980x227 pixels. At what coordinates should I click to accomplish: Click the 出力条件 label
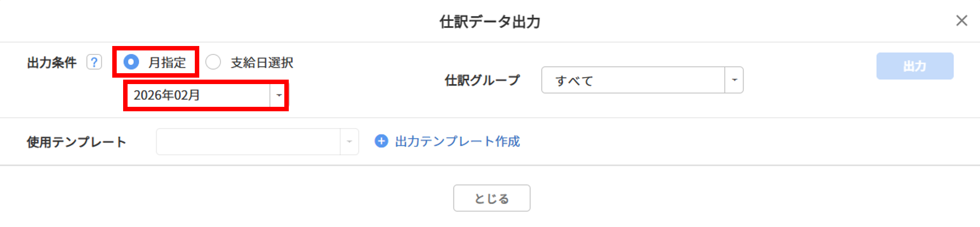point(52,63)
